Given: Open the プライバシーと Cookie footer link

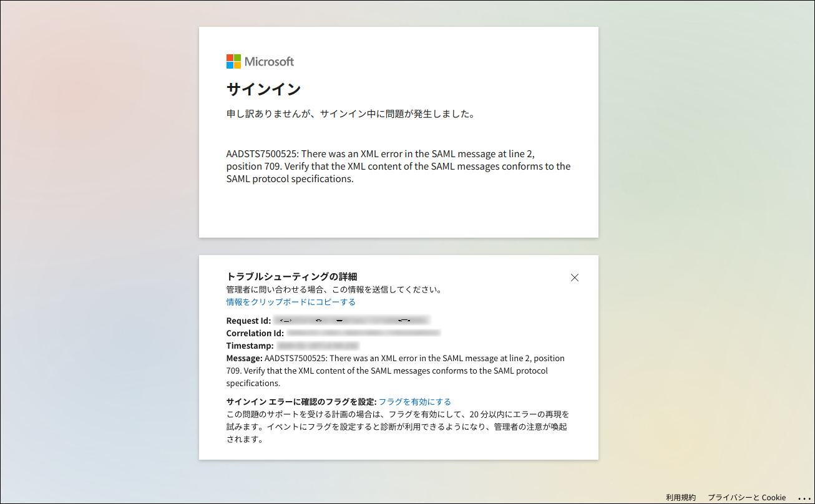Looking at the screenshot, I should click(x=746, y=497).
